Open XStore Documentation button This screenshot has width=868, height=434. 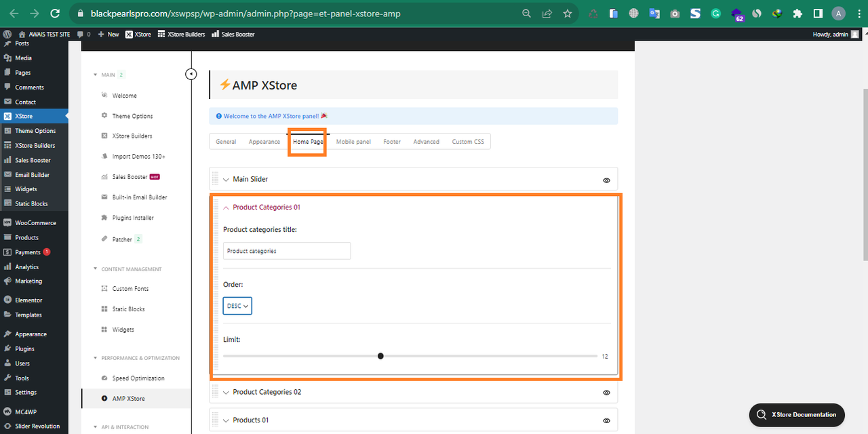click(x=797, y=414)
